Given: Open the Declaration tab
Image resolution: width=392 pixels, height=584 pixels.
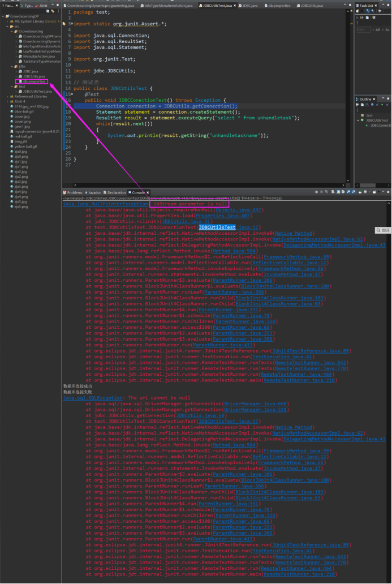Looking at the screenshot, I should [115, 192].
